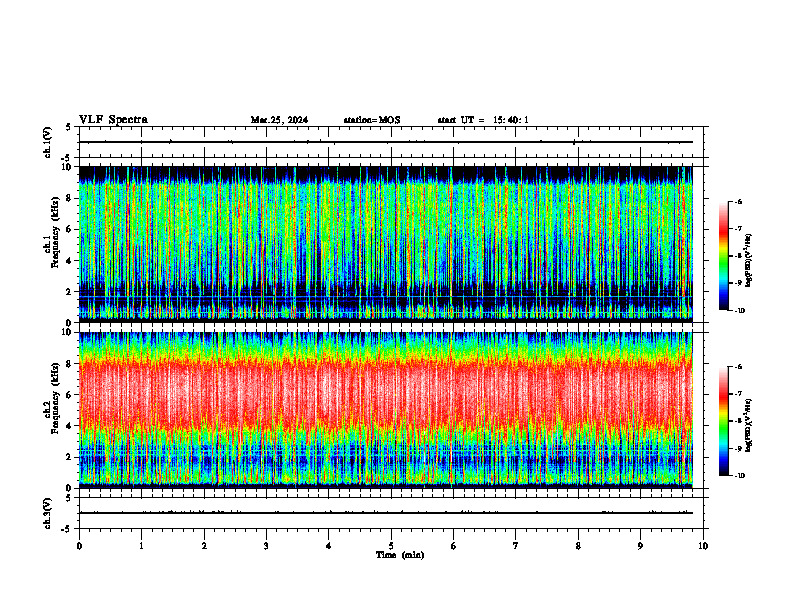Click the ch.1 spectrogram panel
The width and height of the screenshot is (792, 612).
click(x=386, y=244)
